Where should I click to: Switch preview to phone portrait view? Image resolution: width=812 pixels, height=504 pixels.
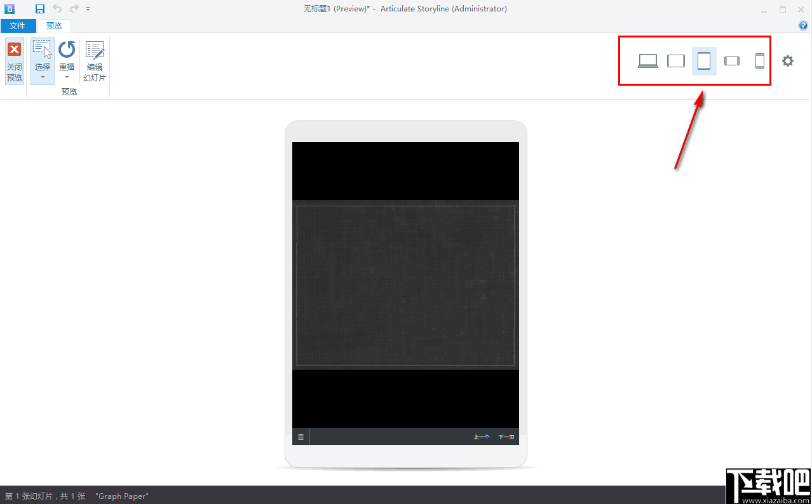coord(760,61)
